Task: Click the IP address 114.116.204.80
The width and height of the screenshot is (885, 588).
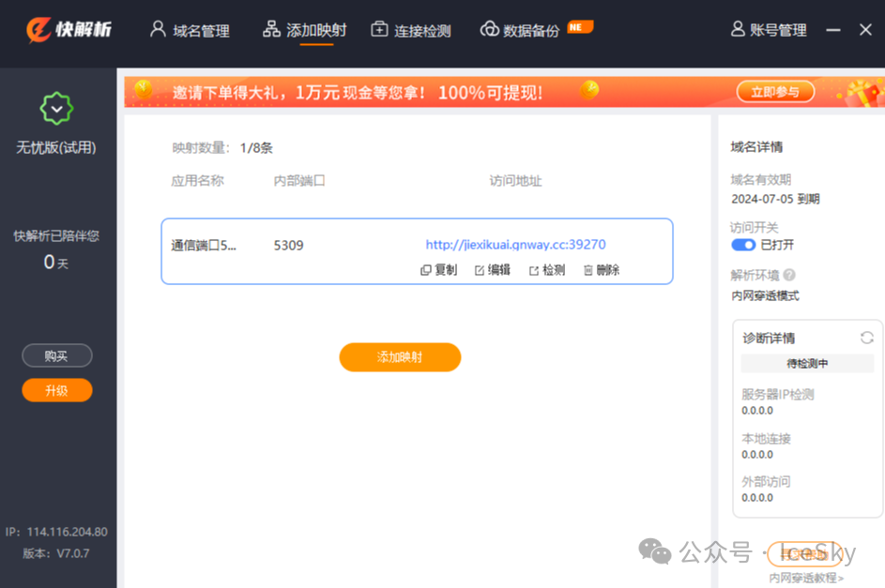Action: pyautogui.click(x=68, y=532)
